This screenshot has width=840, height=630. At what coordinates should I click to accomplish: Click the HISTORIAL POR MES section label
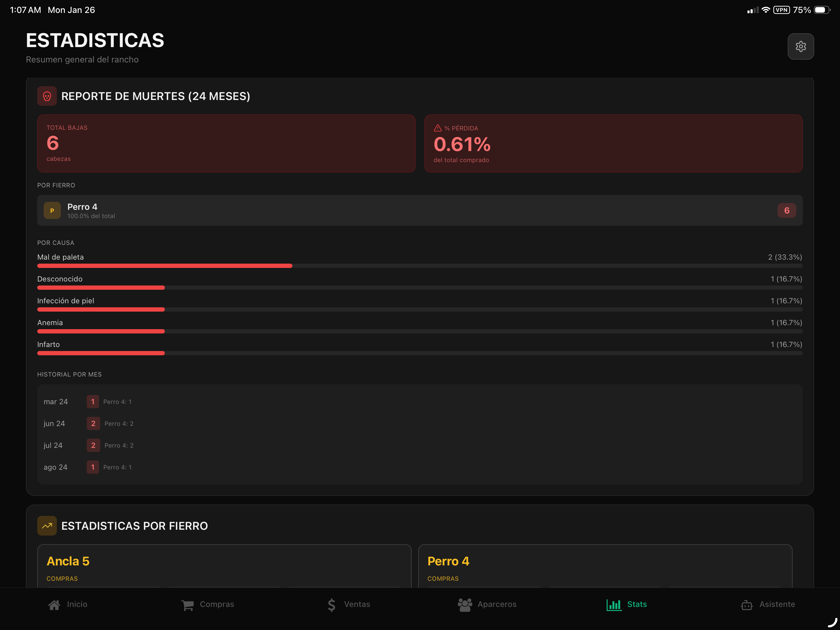pos(69,374)
